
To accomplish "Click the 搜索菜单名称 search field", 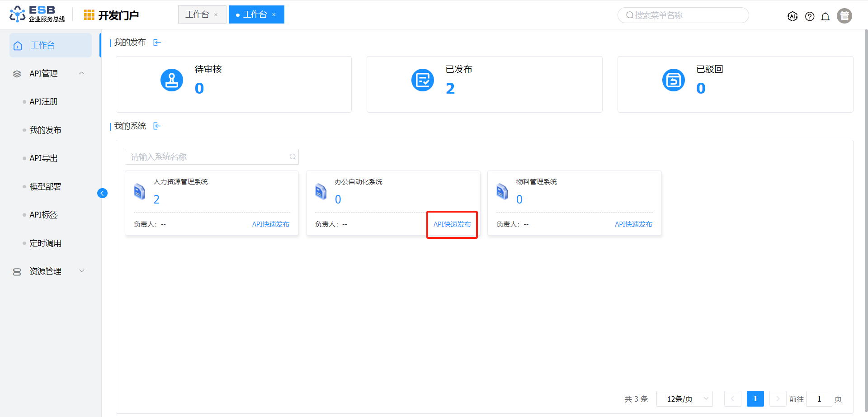I will [x=683, y=15].
